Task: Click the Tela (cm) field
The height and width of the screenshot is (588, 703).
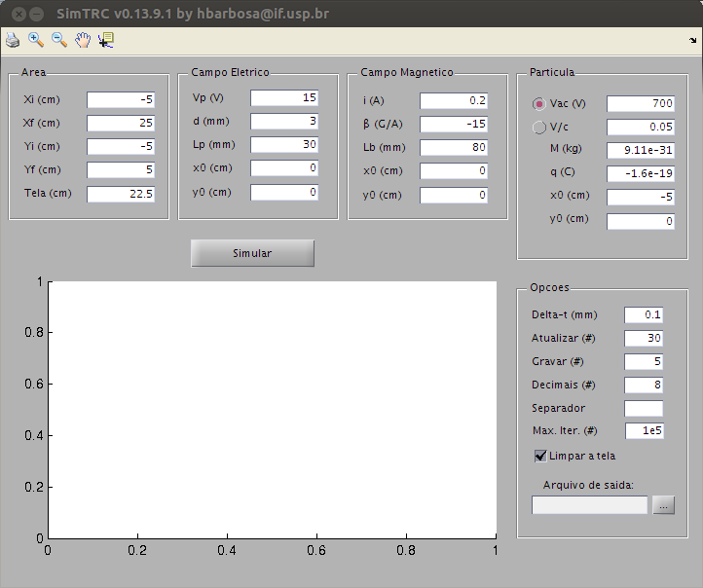Action: [x=121, y=194]
